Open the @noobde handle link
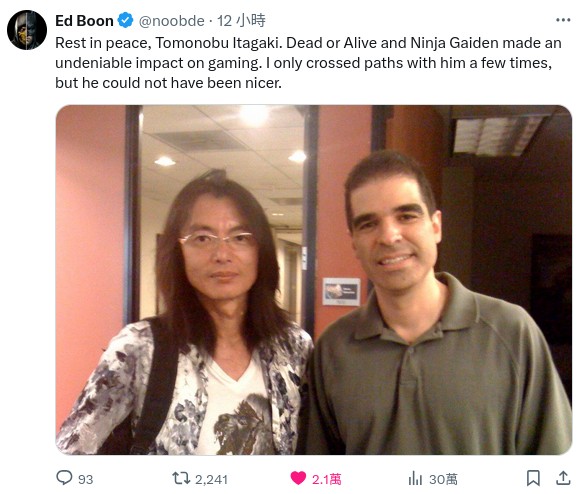The height and width of the screenshot is (494, 584). [x=171, y=21]
